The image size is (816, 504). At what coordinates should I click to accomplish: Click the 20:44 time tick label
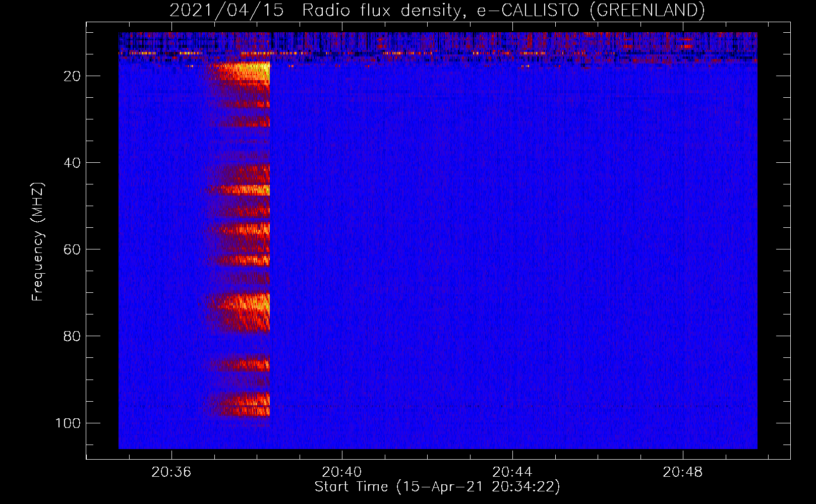[x=512, y=472]
